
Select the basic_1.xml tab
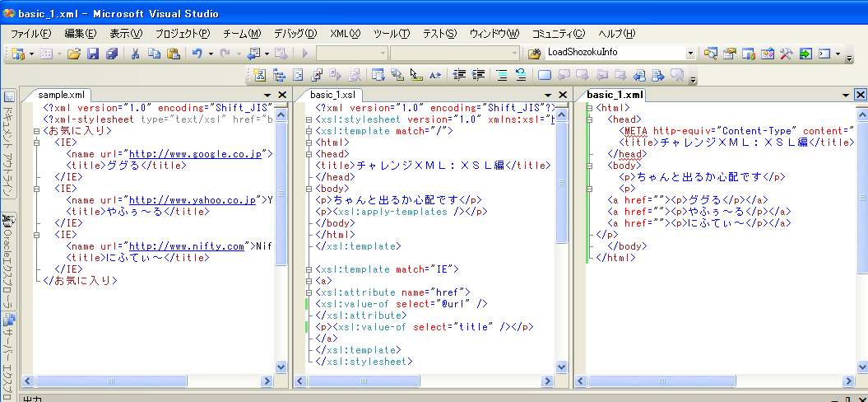point(615,95)
